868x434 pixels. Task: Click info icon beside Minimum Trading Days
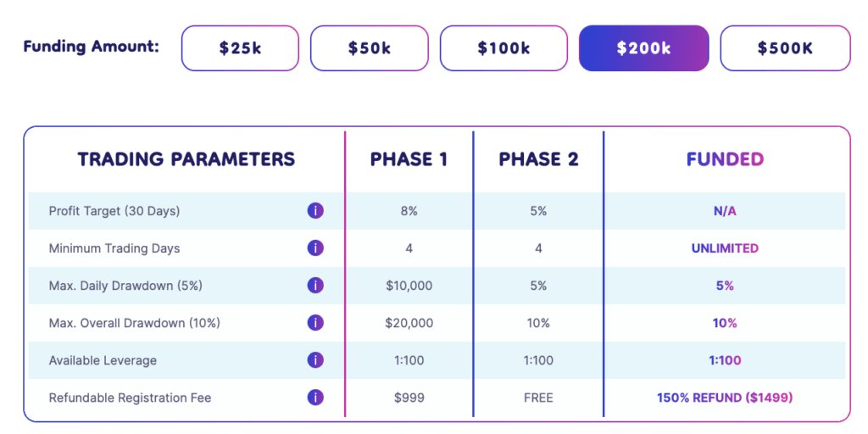315,248
